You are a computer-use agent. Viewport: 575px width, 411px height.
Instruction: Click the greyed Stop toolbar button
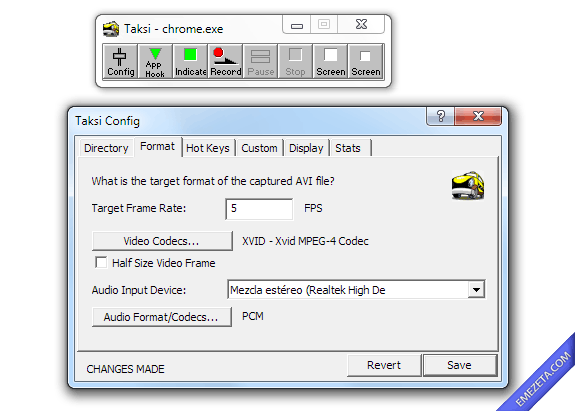click(295, 61)
